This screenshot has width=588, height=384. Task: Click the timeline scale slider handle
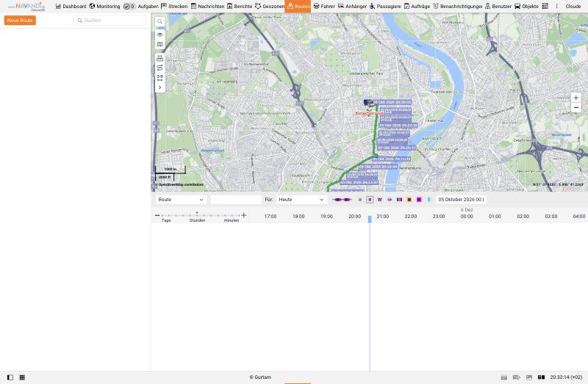tap(197, 214)
